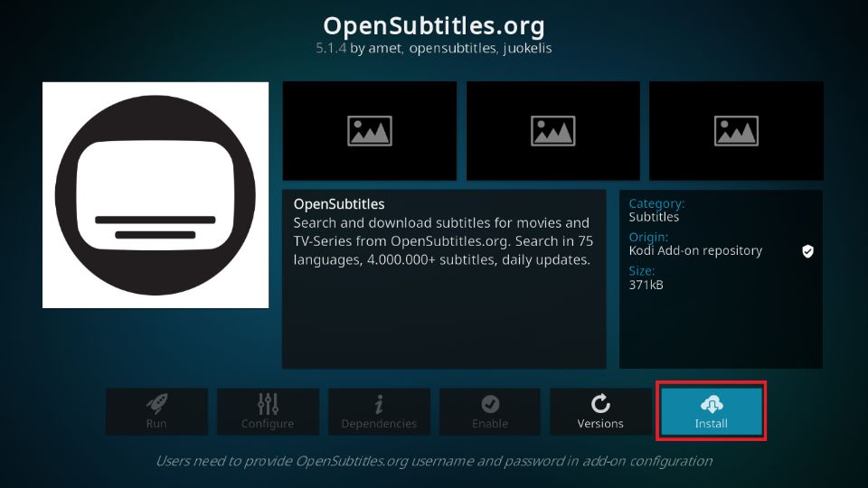Viewport: 868px width, 488px height.
Task: Click the "Size:" label
Action: (642, 271)
